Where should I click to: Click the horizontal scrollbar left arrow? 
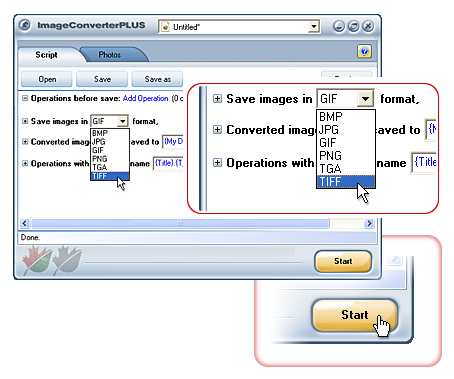coord(25,223)
